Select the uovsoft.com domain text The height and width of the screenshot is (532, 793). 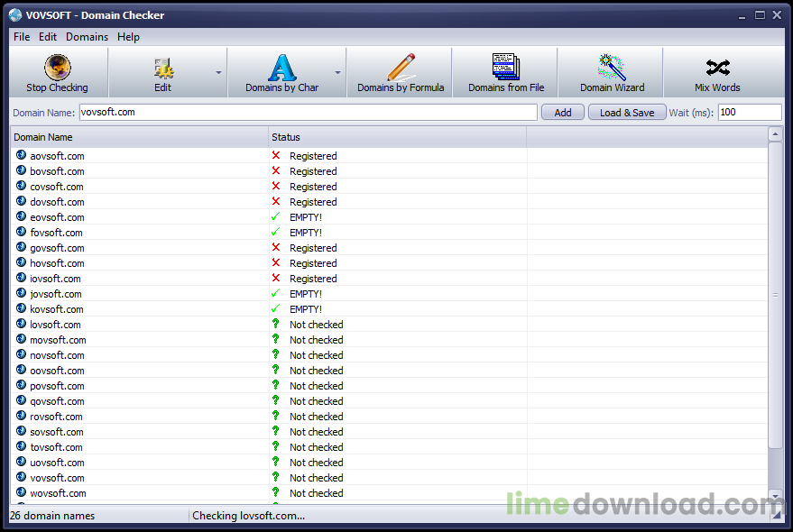point(57,463)
